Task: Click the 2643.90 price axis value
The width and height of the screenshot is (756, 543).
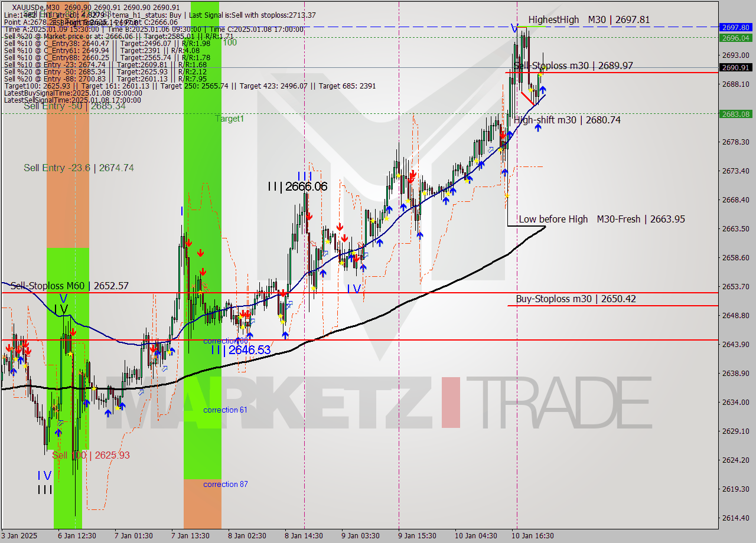Action: (x=735, y=344)
